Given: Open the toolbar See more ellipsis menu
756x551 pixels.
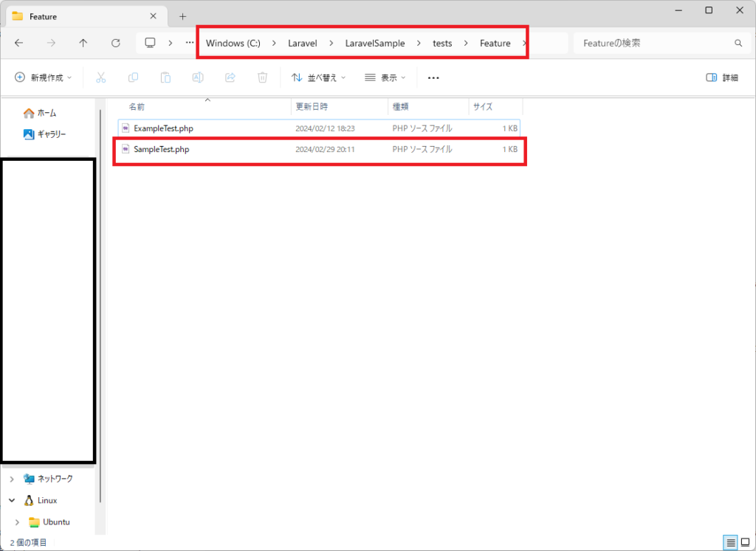Looking at the screenshot, I should tap(433, 77).
